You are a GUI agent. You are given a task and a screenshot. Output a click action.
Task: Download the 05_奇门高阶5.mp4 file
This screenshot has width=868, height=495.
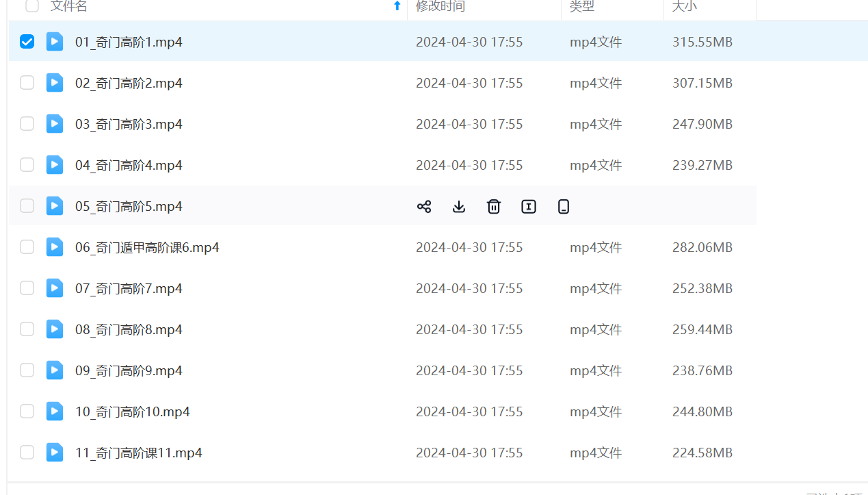[459, 207]
